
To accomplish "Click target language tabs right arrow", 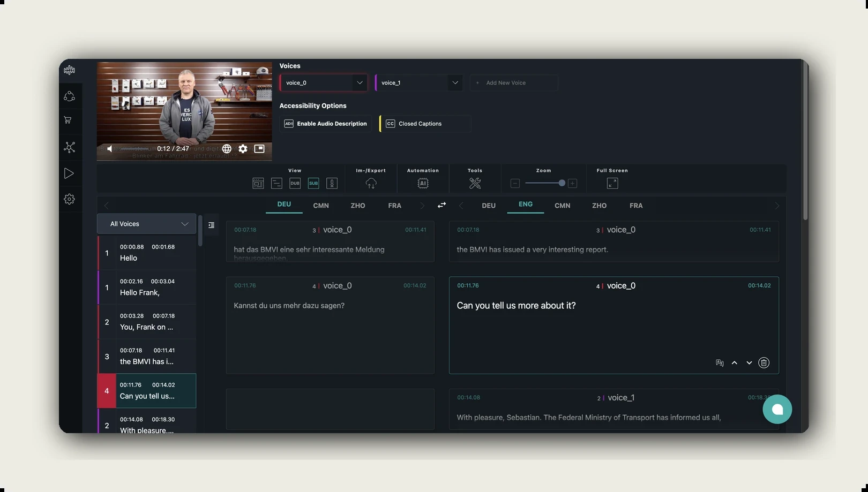I will coord(777,206).
